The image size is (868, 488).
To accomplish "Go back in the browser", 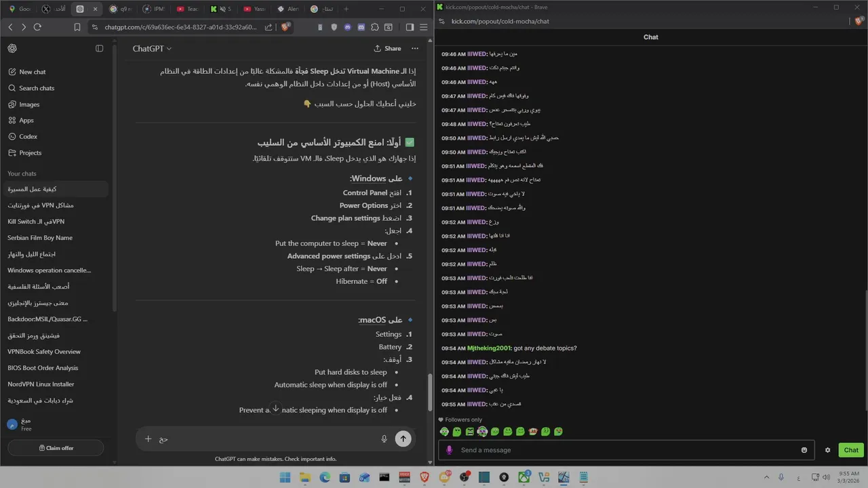I will point(10,27).
